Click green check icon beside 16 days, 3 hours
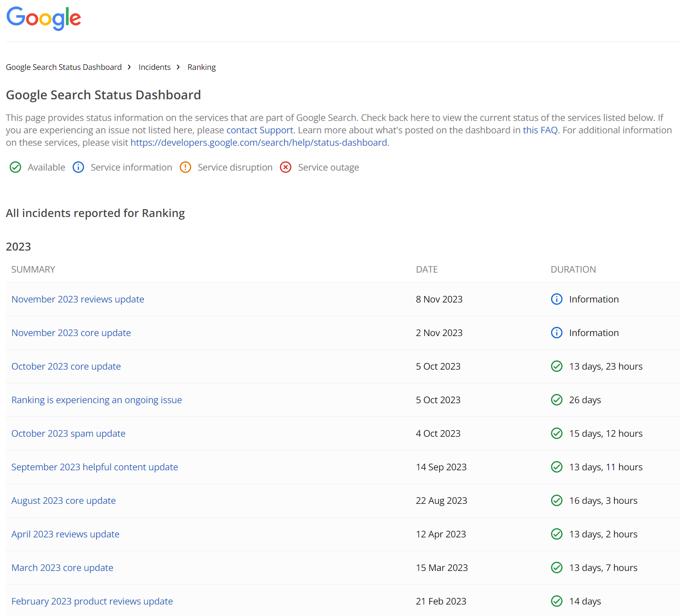The width and height of the screenshot is (682, 616). 557,501
